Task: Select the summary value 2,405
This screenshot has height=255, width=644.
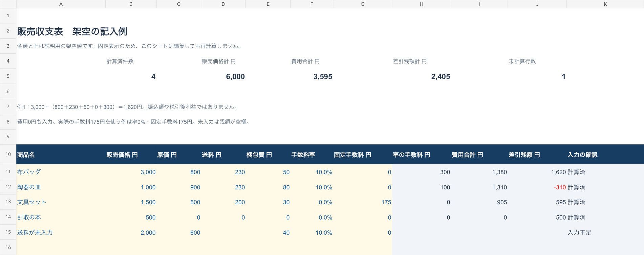Action: (x=441, y=77)
